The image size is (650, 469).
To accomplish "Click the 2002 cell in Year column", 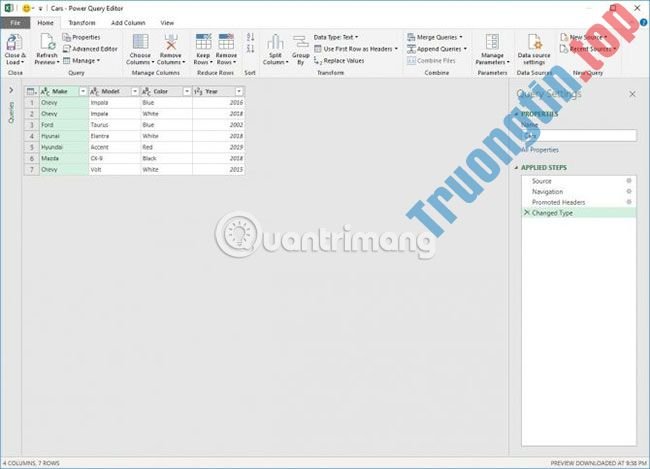I will (218, 125).
